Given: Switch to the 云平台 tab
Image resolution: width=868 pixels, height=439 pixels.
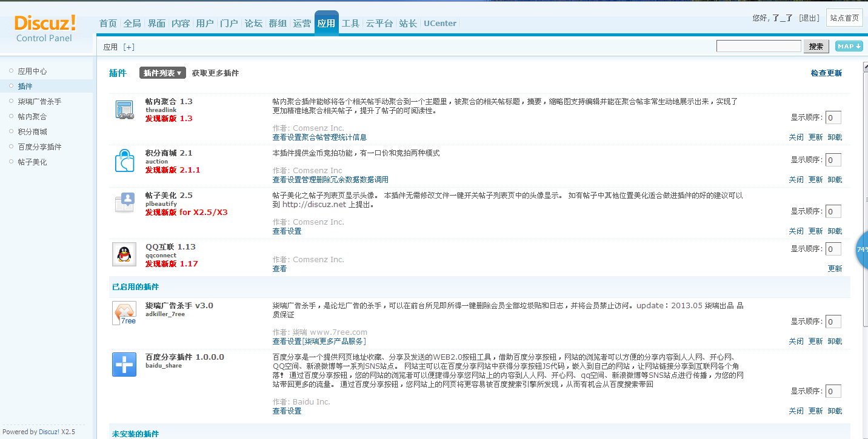Looking at the screenshot, I should tap(379, 24).
